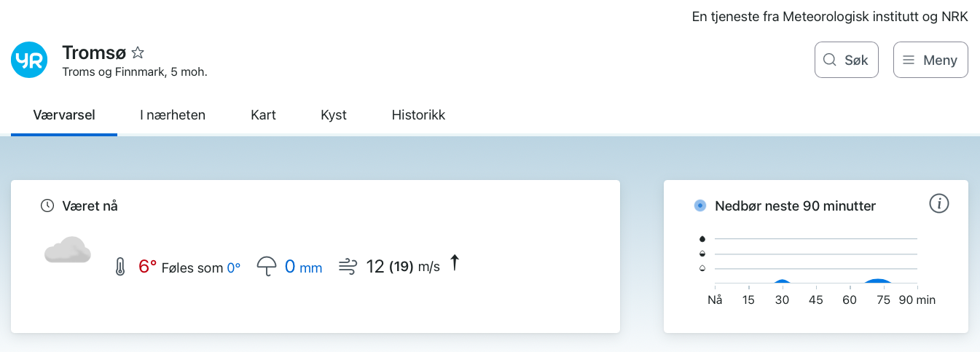Go to the Kyst tab
Viewport: 980px width, 352px height.
(334, 115)
